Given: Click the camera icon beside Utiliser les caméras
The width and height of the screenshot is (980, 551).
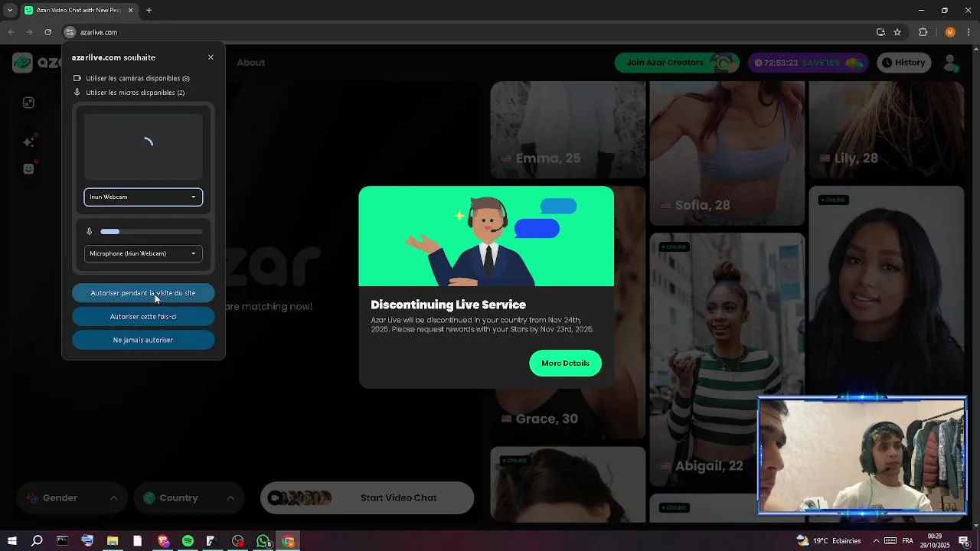Looking at the screenshot, I should coord(77,78).
